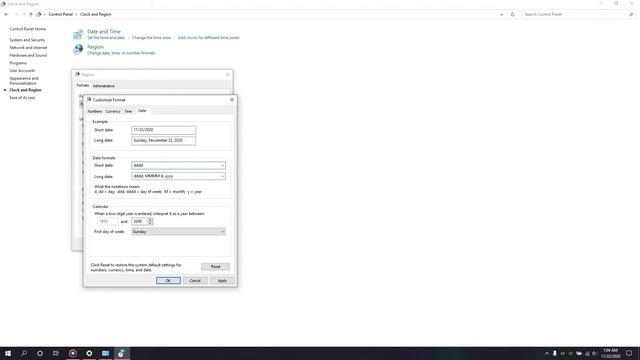Select the Date tab
Screen dimensions: 640x360
pyautogui.click(x=142, y=111)
